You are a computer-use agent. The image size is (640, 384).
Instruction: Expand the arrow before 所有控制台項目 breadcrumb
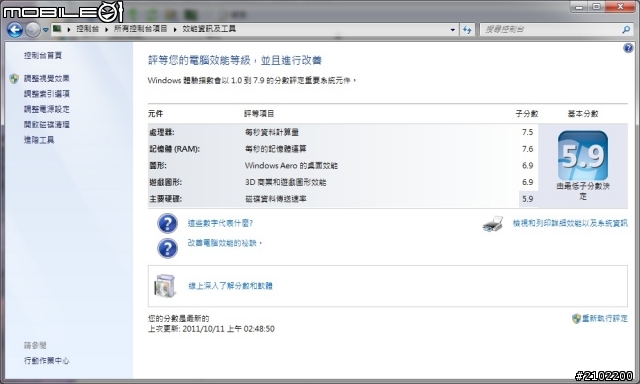tap(106, 29)
